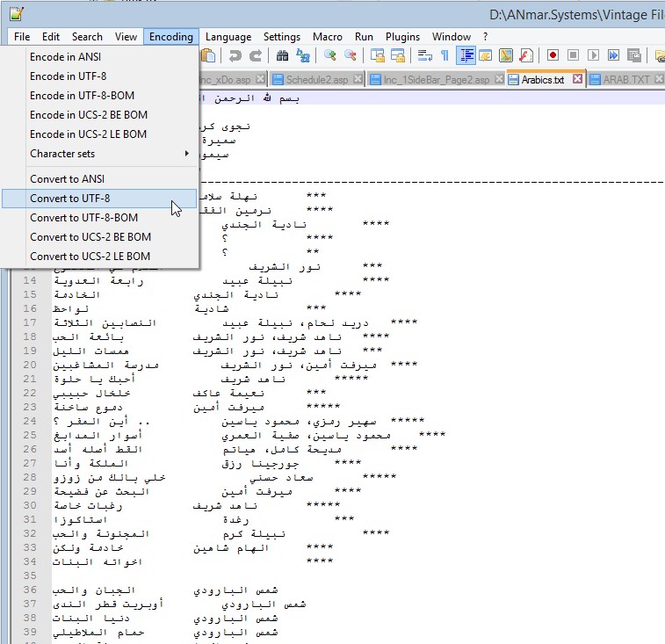
Task: Toggle the Word Wrap toolbar button
Action: click(425, 55)
